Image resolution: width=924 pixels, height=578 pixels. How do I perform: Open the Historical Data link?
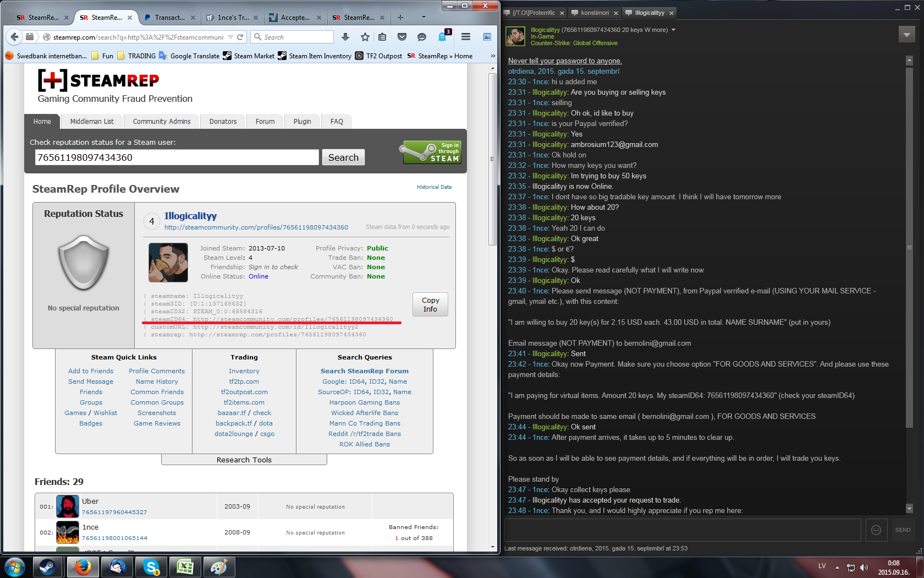(434, 187)
